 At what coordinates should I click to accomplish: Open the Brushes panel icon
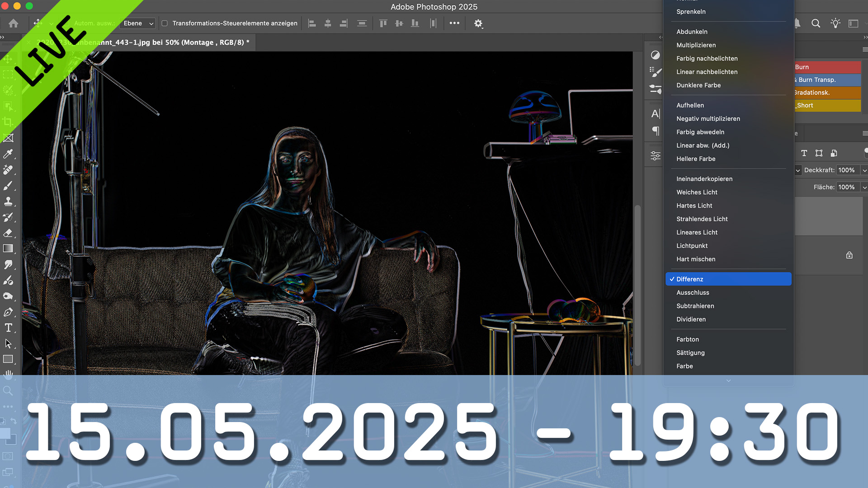coord(656,89)
